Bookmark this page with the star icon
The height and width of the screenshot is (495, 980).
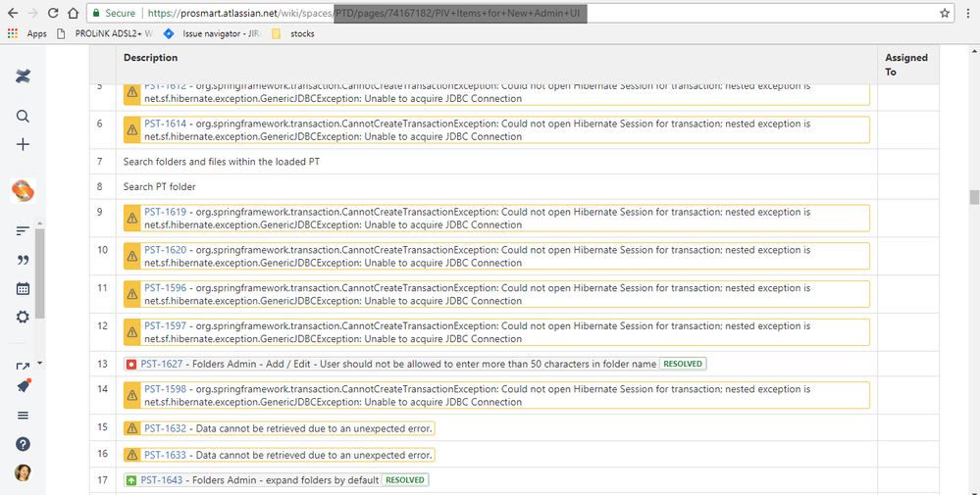[x=945, y=13]
